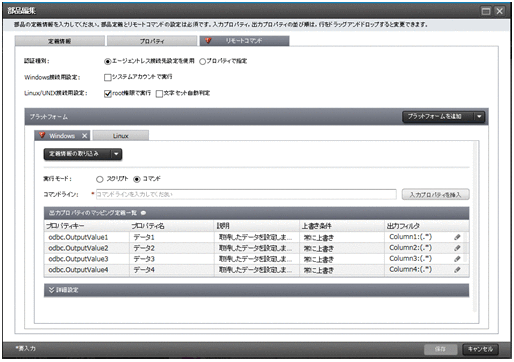Screen dimensions: 514x362
Task: Enable run with system account checkbox
Action: pyautogui.click(x=107, y=77)
